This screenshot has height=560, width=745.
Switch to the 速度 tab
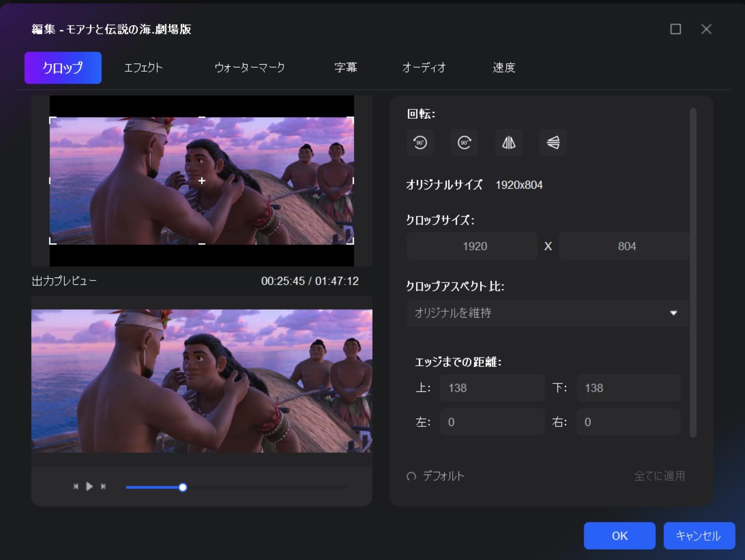[x=504, y=68]
